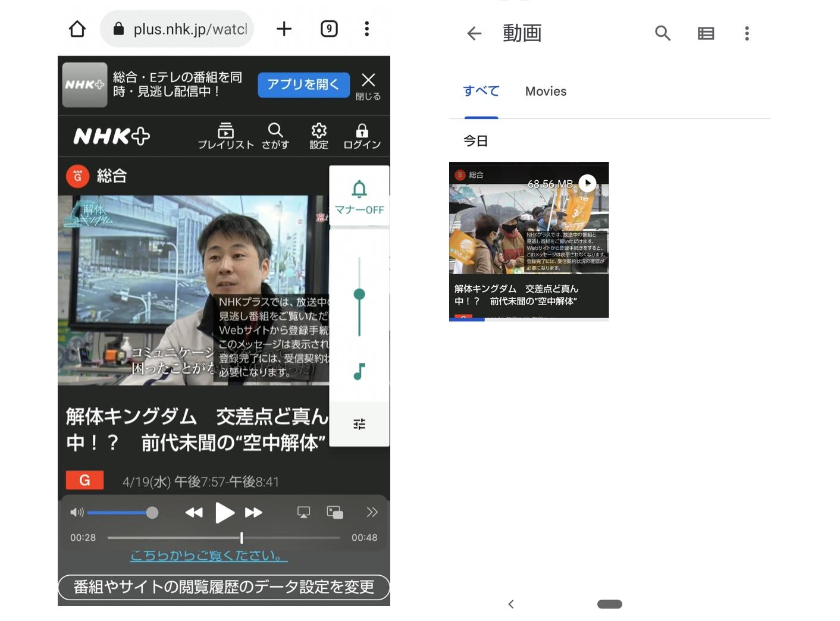The image size is (840, 621).
Task: Tap the music note media icon
Action: (359, 371)
